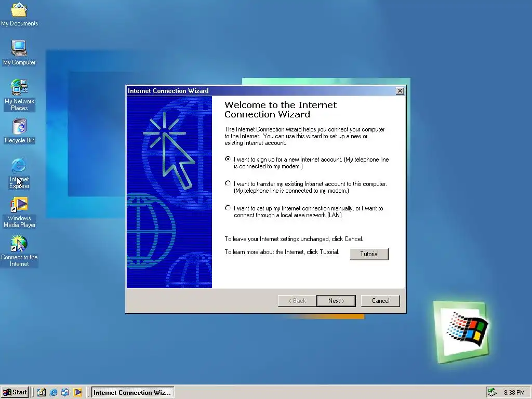This screenshot has height=399, width=532.
Task: Close the Internet Connection Wizard window
Action: 400,90
